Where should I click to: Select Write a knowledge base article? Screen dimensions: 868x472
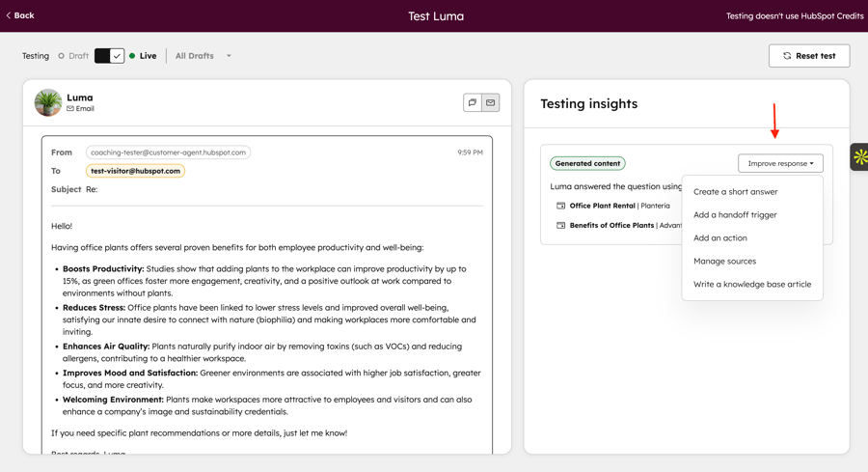[x=751, y=285]
